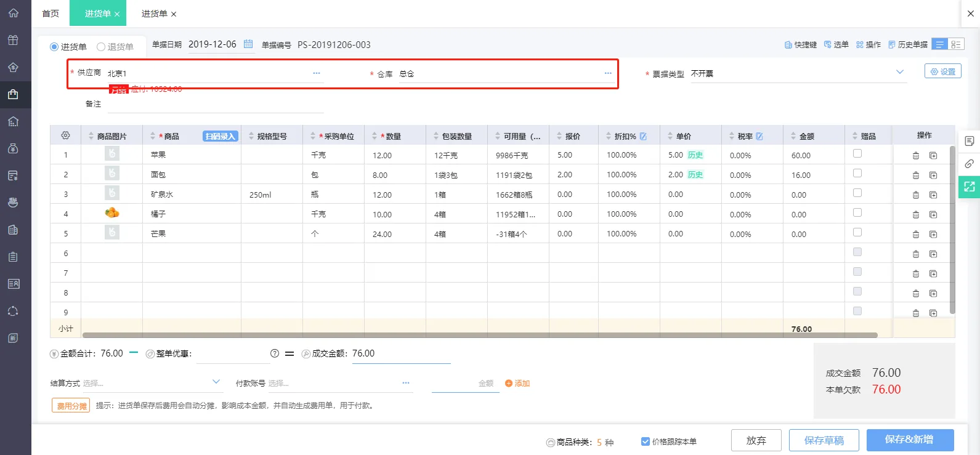980x455 pixels.
Task: Click the table's horizontal scrollbar
Action: (480, 336)
